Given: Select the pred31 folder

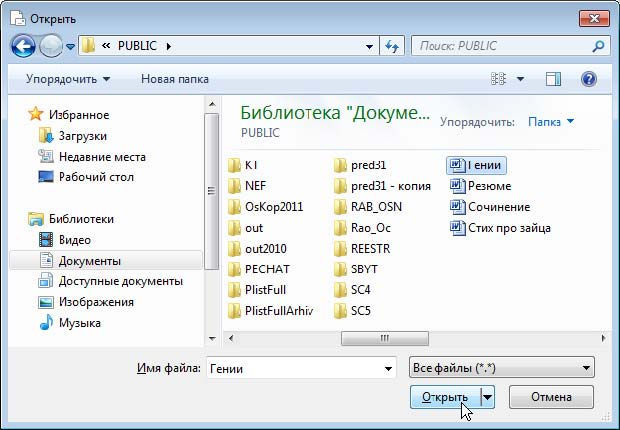Looking at the screenshot, I should click(x=360, y=165).
